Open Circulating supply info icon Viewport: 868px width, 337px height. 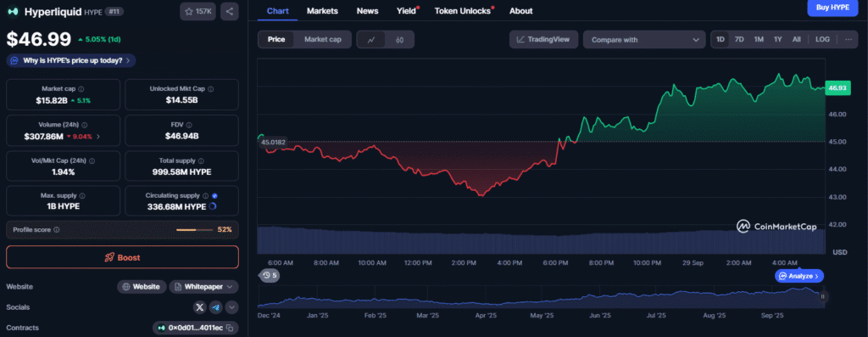tap(205, 195)
